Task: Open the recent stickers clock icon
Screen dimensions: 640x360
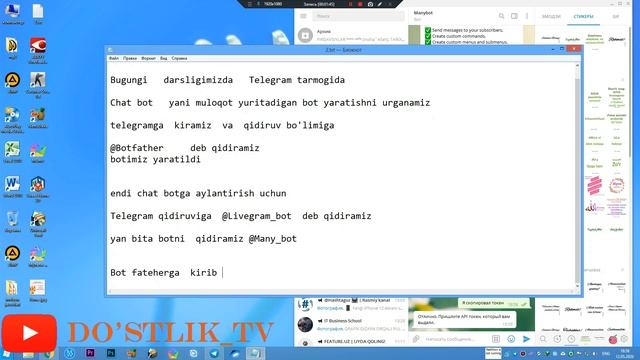Action: coord(571,339)
